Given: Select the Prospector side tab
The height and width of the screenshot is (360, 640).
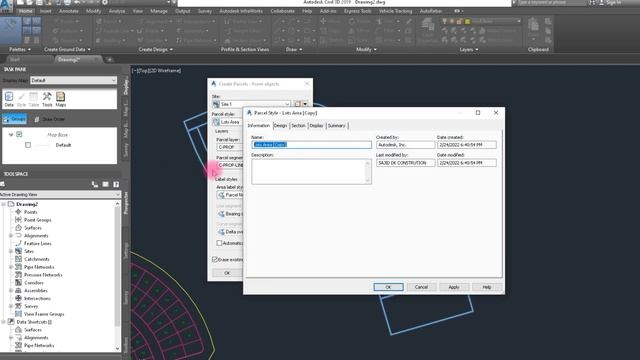Looking at the screenshot, I should click(126, 203).
